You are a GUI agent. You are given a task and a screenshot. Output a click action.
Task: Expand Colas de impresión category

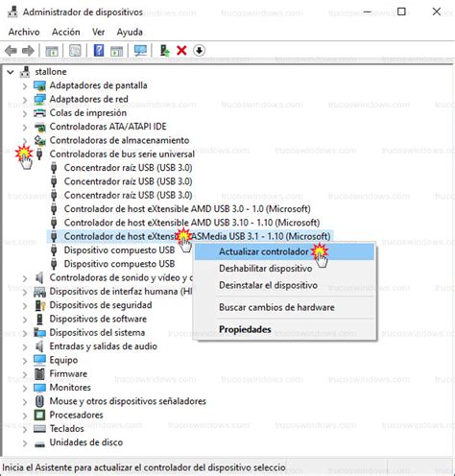(25, 113)
